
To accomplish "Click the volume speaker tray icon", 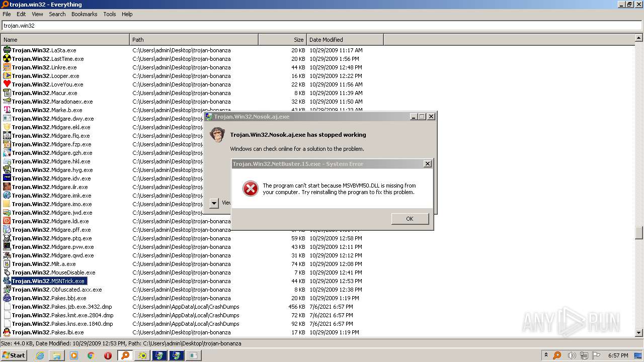I will coord(572,355).
